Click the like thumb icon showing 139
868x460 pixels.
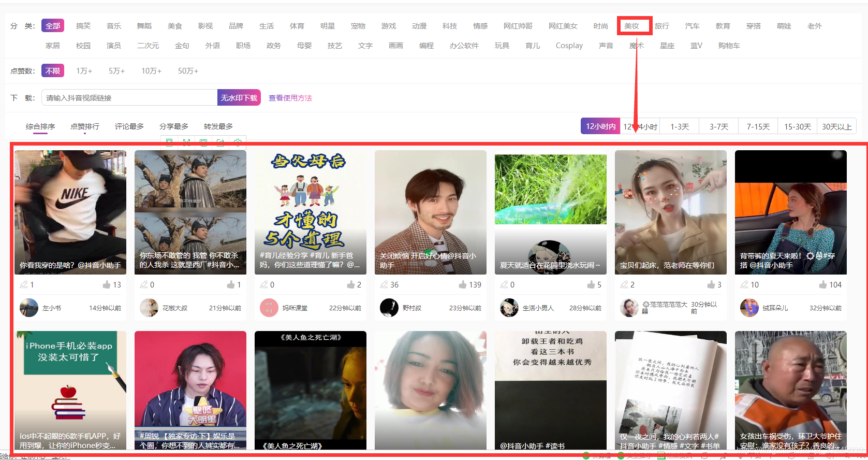pyautogui.click(x=463, y=284)
